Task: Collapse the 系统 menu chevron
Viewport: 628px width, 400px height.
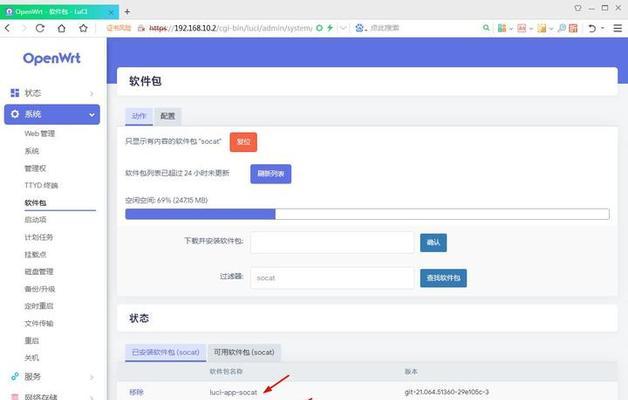Action: click(x=92, y=115)
